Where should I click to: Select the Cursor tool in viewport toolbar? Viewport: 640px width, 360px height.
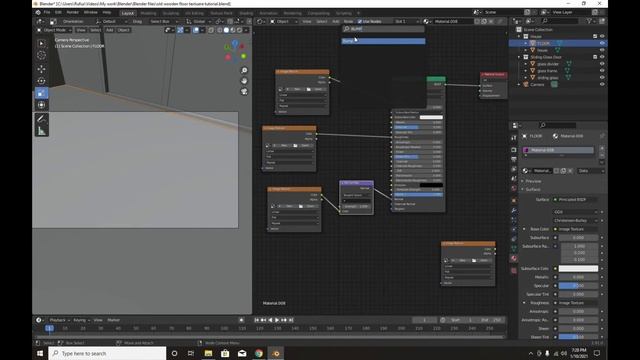coord(41,56)
